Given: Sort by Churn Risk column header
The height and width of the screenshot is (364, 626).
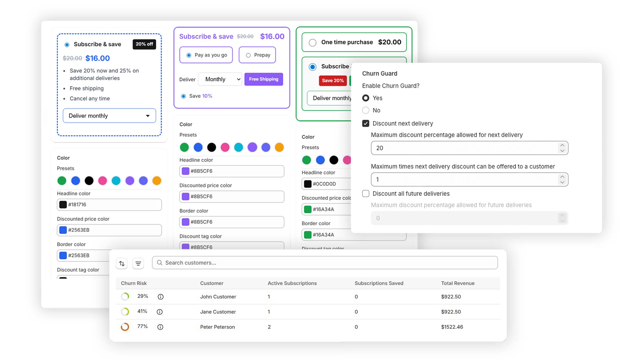Looking at the screenshot, I should pos(134,283).
